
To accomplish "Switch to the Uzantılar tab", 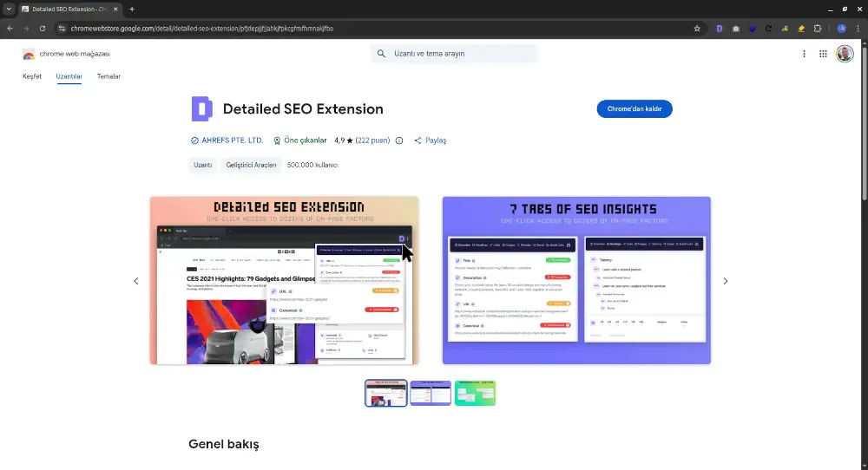I will click(x=69, y=76).
